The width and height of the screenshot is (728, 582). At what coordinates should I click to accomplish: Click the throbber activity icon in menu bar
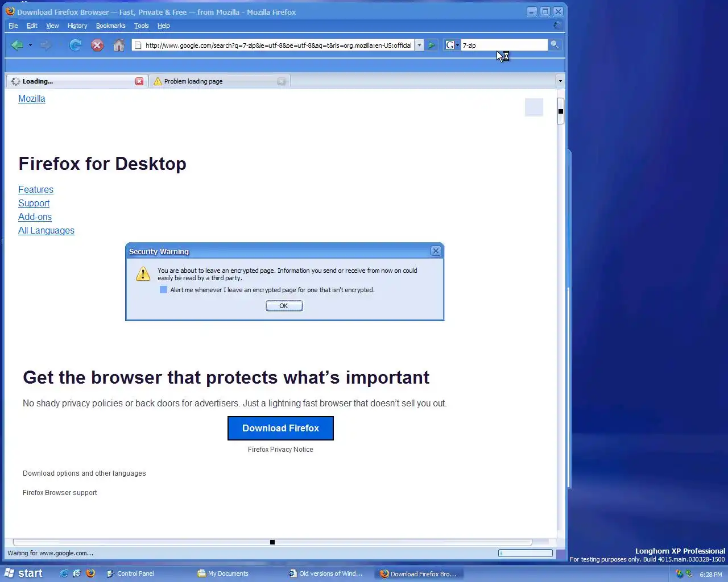[558, 25]
